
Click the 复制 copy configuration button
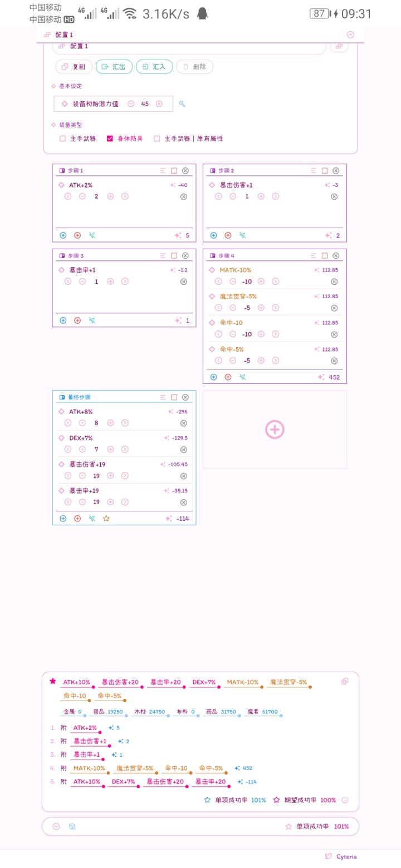(74, 67)
